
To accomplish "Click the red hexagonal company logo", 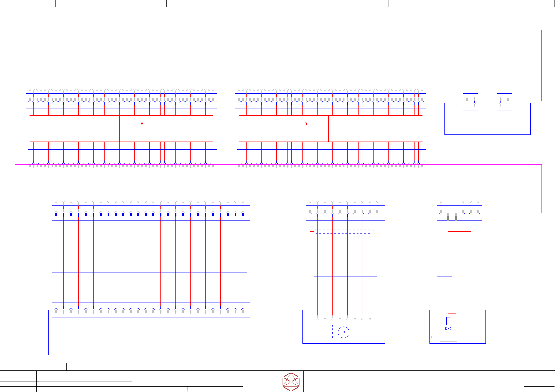I will 291,382.
